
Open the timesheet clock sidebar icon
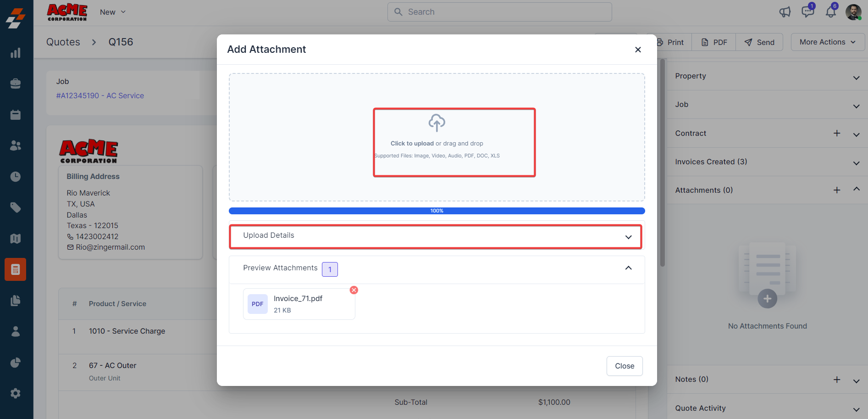coord(16,177)
